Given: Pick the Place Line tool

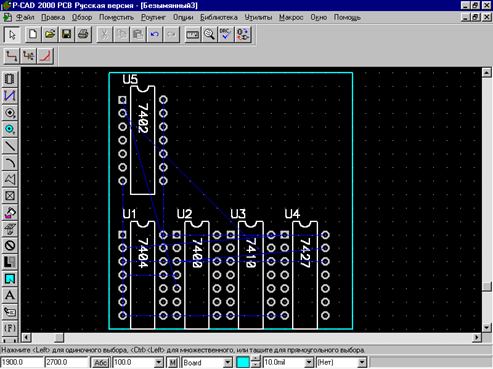Looking at the screenshot, I should click(10, 146).
